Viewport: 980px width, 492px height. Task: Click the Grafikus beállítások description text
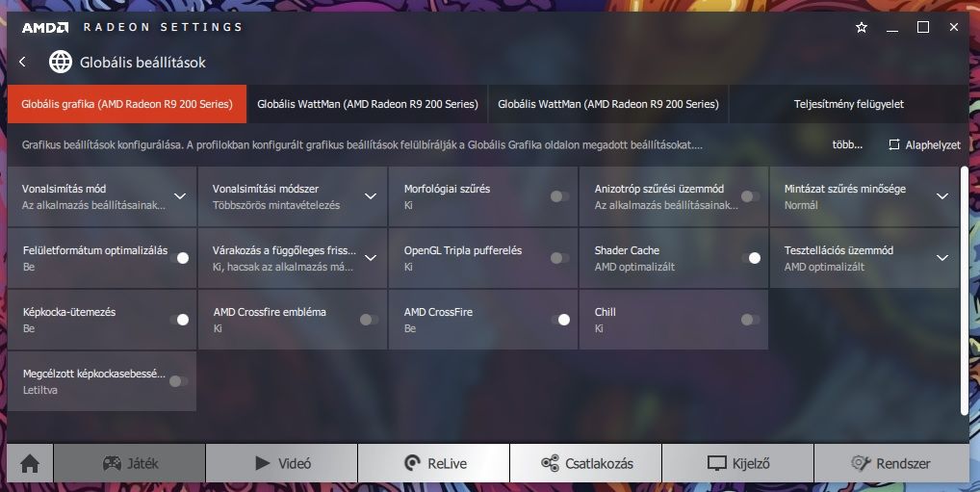tap(362, 145)
